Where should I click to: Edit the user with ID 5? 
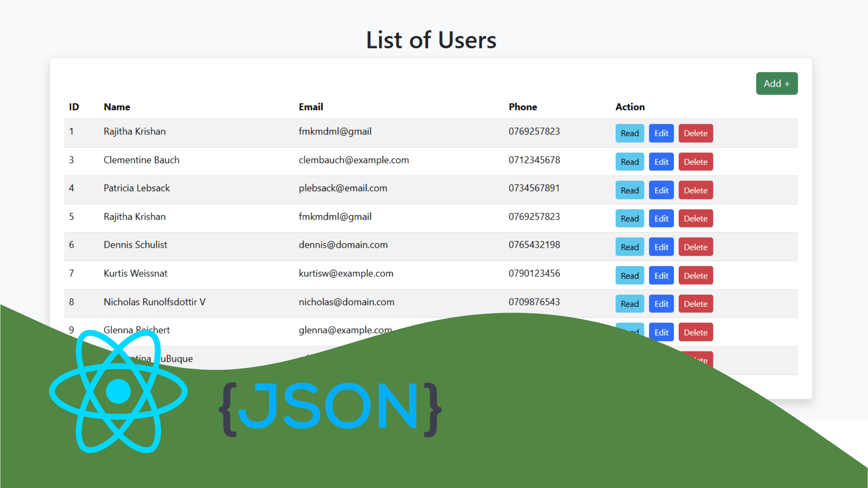(661, 219)
